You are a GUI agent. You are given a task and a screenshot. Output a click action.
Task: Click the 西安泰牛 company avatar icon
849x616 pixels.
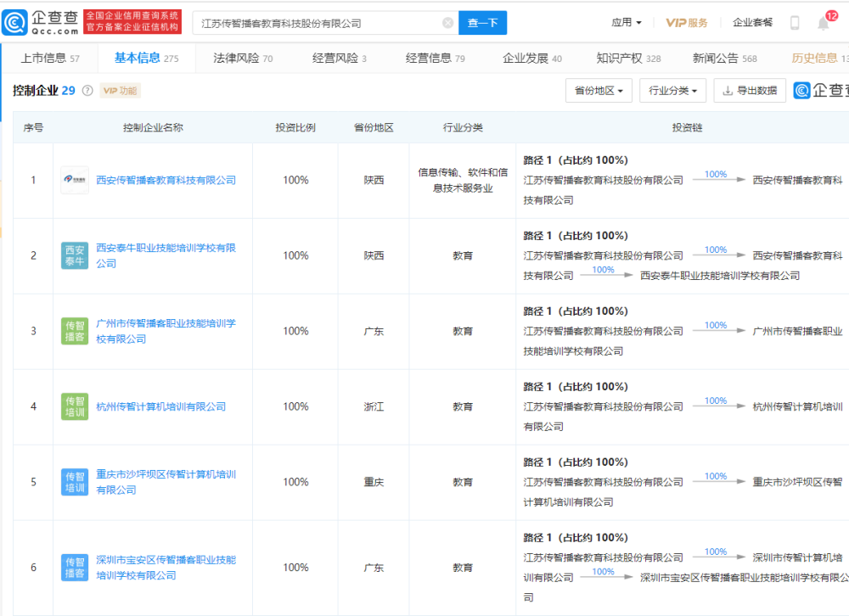point(75,255)
